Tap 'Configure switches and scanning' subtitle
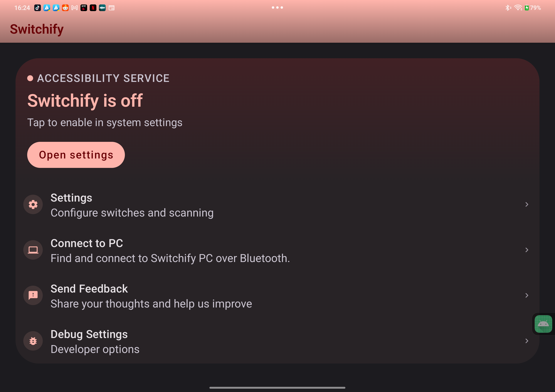The height and width of the screenshot is (392, 555). pyautogui.click(x=132, y=213)
